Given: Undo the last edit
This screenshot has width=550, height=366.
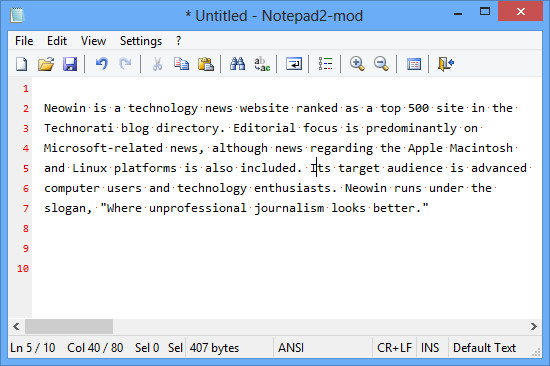Looking at the screenshot, I should (x=102, y=64).
